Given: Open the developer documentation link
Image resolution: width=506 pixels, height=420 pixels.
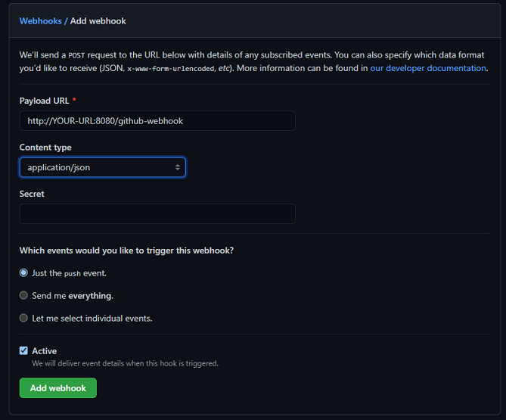Looking at the screenshot, I should 428,68.
